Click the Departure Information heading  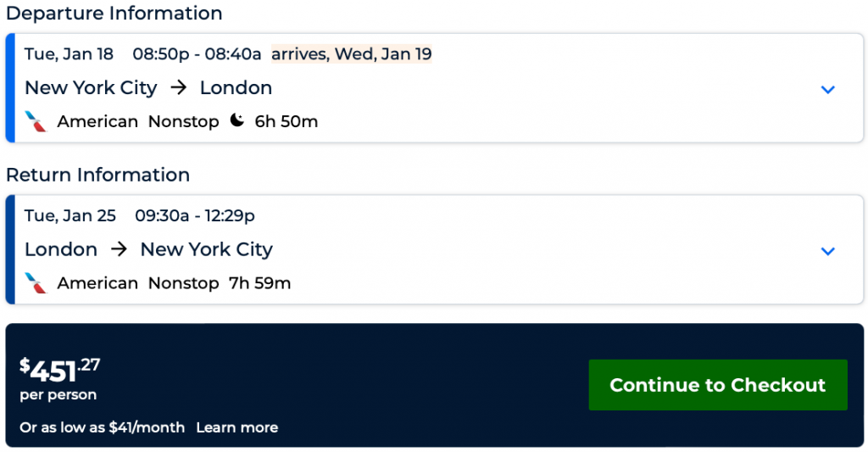(114, 14)
